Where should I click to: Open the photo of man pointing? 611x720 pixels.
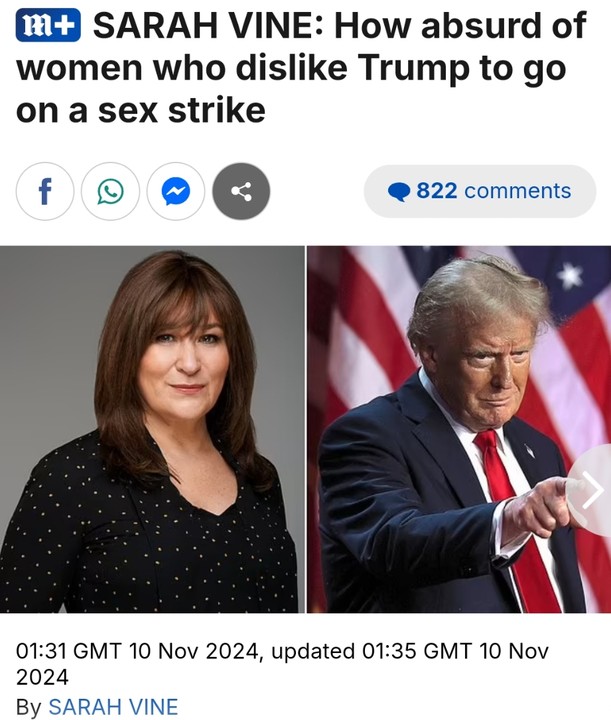(x=459, y=429)
